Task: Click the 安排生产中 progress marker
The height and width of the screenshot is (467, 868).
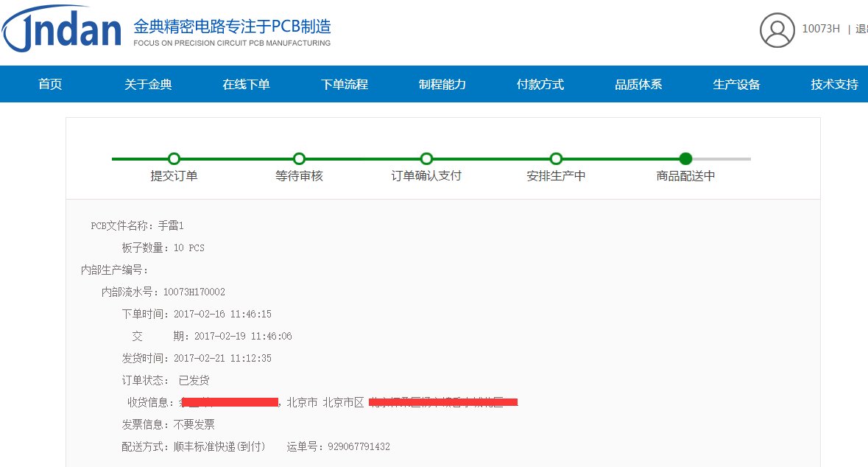Action: (x=556, y=158)
